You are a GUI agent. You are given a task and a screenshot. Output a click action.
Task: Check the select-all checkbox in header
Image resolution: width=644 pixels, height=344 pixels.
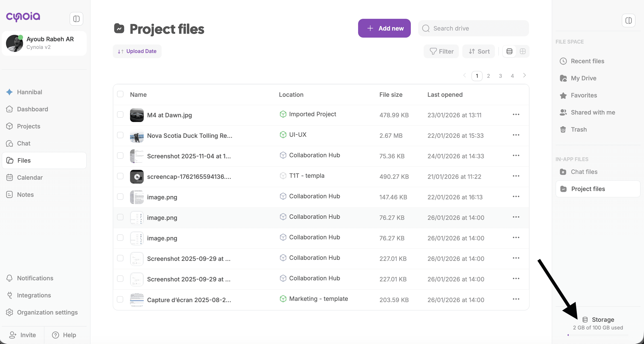click(120, 94)
